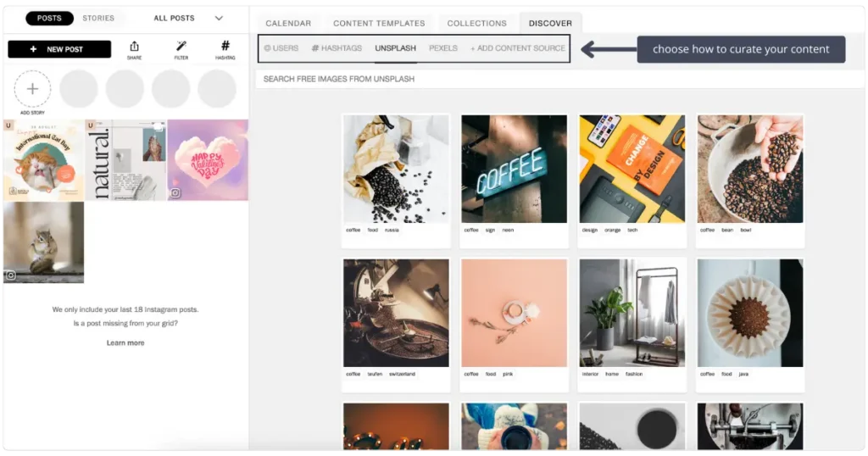Click the 'bean' tag
Screen dimensions: 868x456
pyautogui.click(x=727, y=230)
